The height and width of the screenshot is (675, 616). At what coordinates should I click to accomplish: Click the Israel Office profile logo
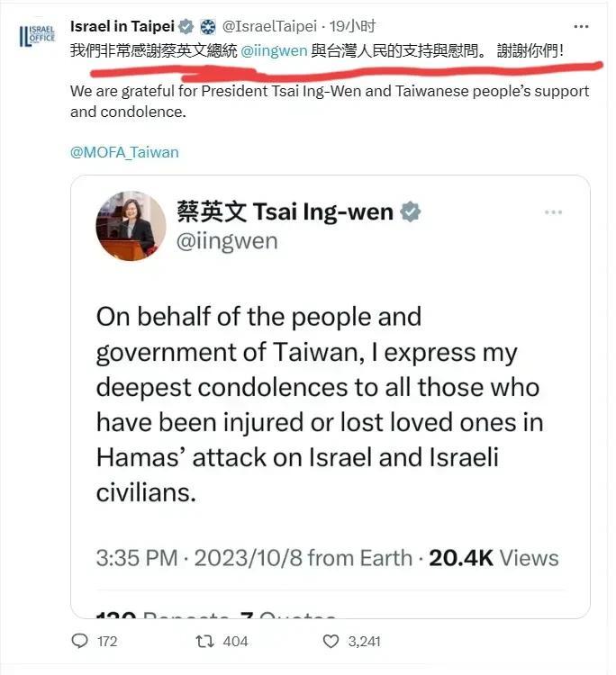38,36
